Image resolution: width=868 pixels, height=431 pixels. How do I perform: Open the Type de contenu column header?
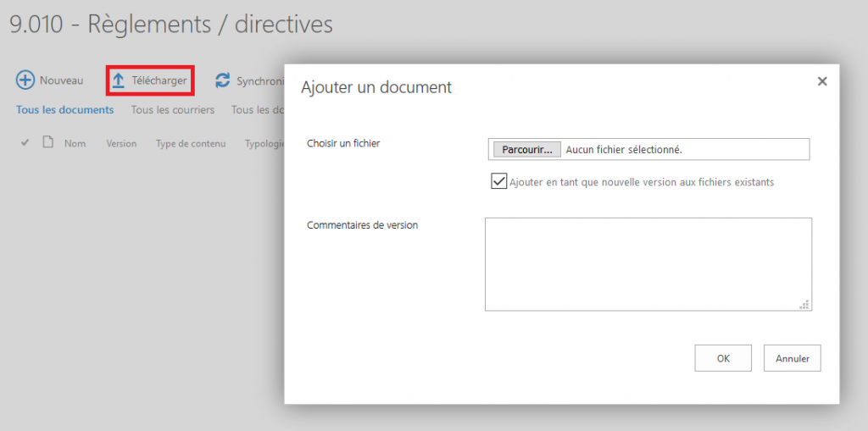pos(191,144)
